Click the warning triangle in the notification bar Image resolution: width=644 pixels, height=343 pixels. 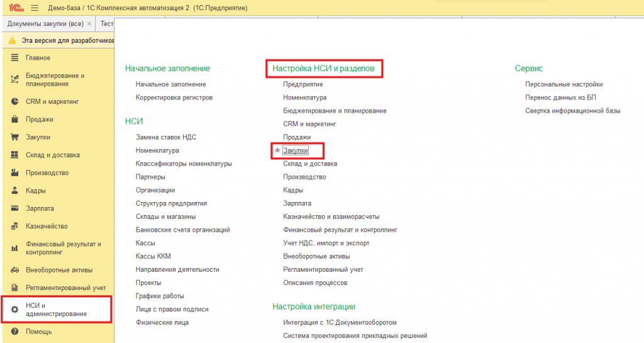[x=13, y=41]
